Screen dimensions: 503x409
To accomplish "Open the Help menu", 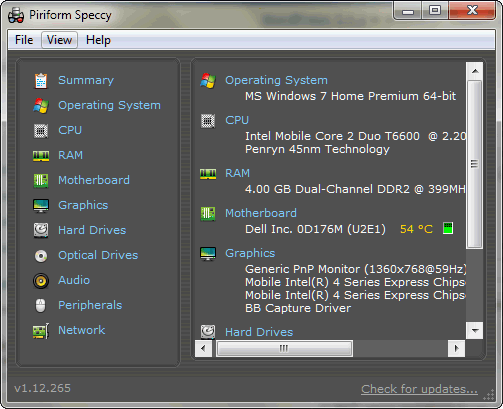I will (98, 40).
